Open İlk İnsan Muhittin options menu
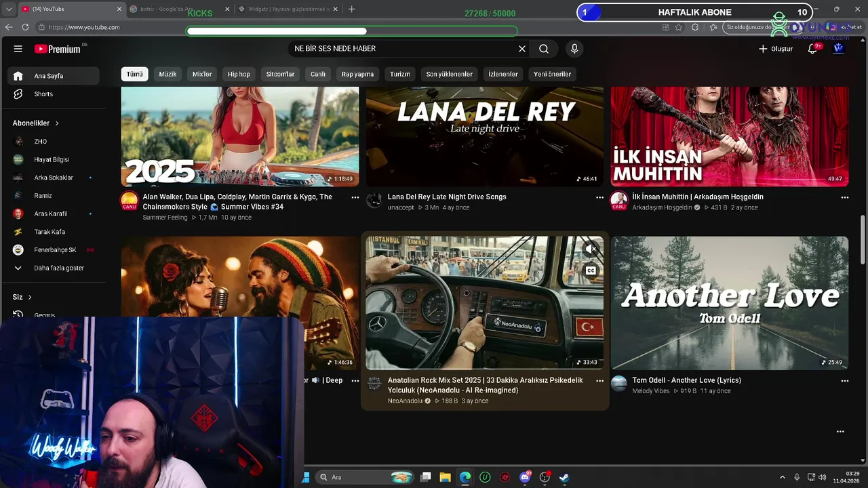 coord(844,197)
